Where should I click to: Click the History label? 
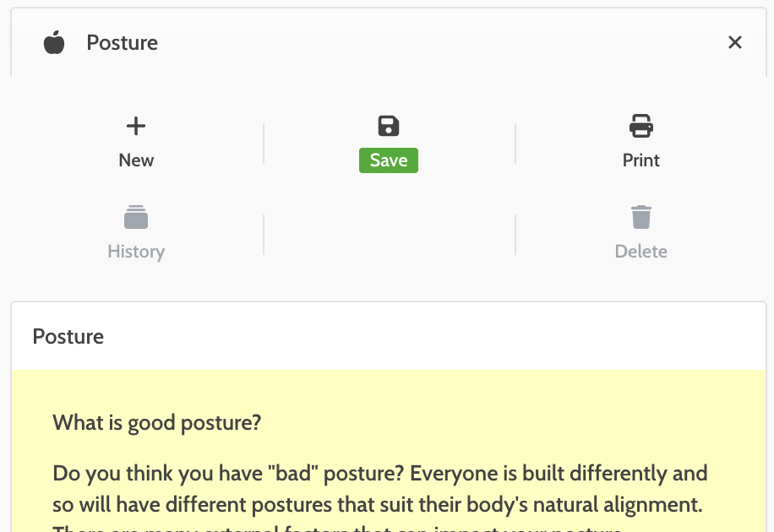tap(136, 252)
